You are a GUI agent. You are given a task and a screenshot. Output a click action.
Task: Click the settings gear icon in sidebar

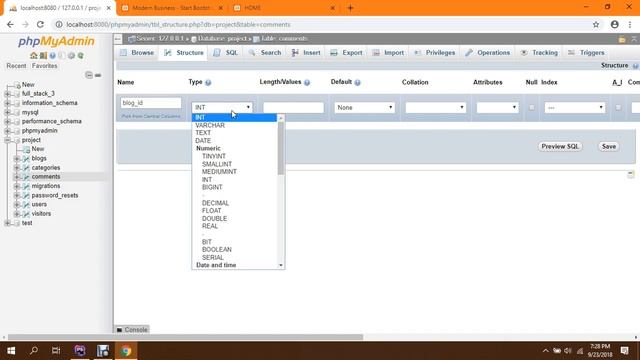[x=71, y=56]
